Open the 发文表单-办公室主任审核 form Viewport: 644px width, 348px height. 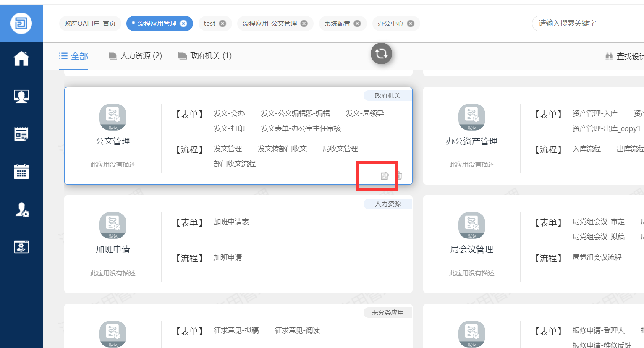coord(301,128)
